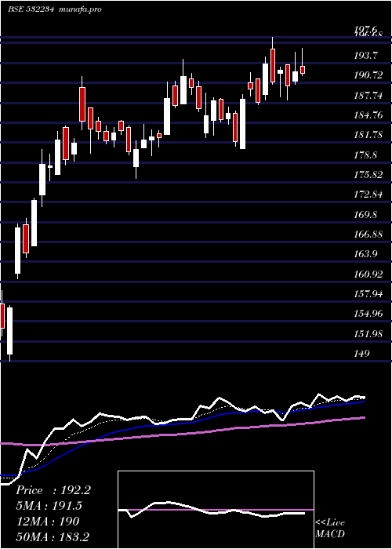This screenshot has width=392, height=549.
Task: Click the 184.76 price axis label
Action: point(368,115)
